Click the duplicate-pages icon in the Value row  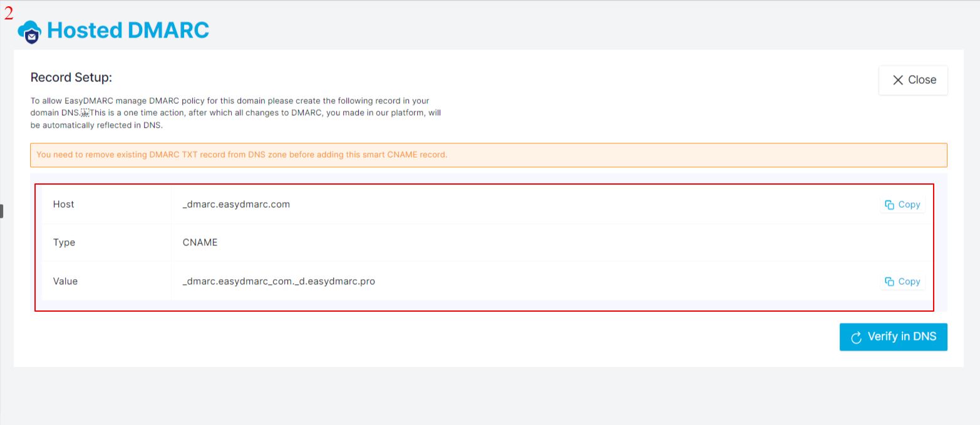[x=889, y=281]
